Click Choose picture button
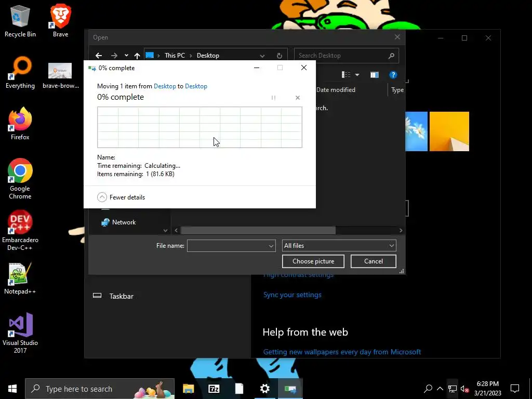The width and height of the screenshot is (532, 399). (313, 261)
